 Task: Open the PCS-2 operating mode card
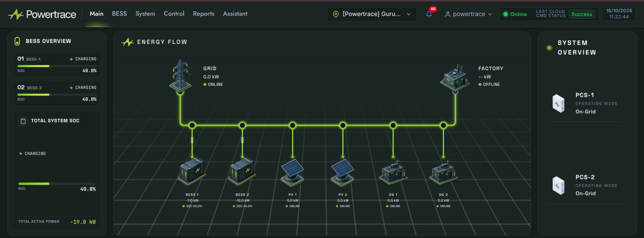click(587, 185)
